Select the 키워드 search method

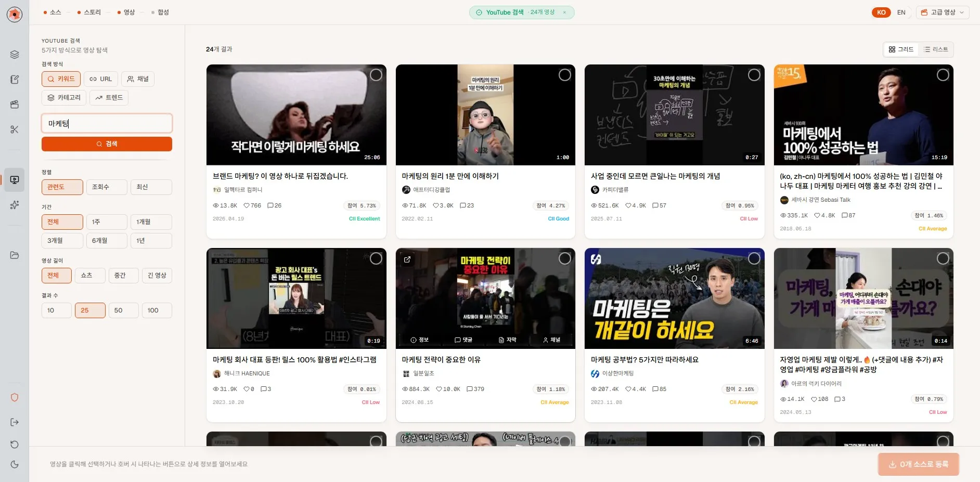point(61,79)
